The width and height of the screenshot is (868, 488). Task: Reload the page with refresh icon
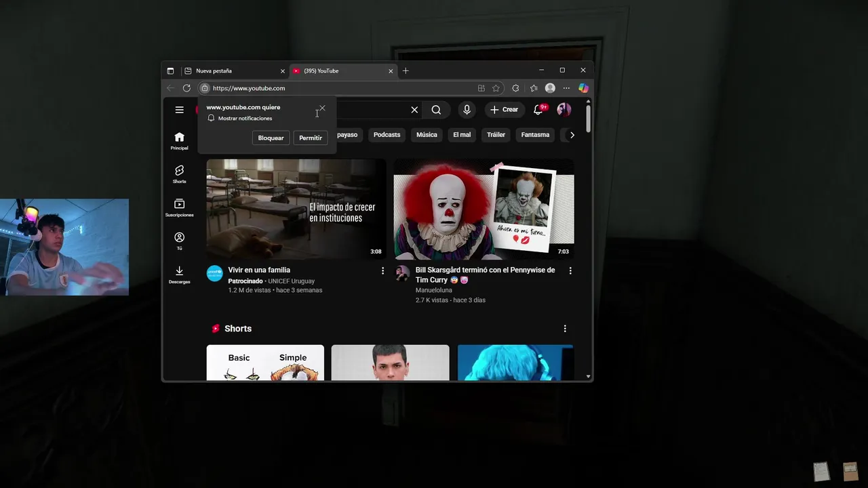pyautogui.click(x=186, y=88)
